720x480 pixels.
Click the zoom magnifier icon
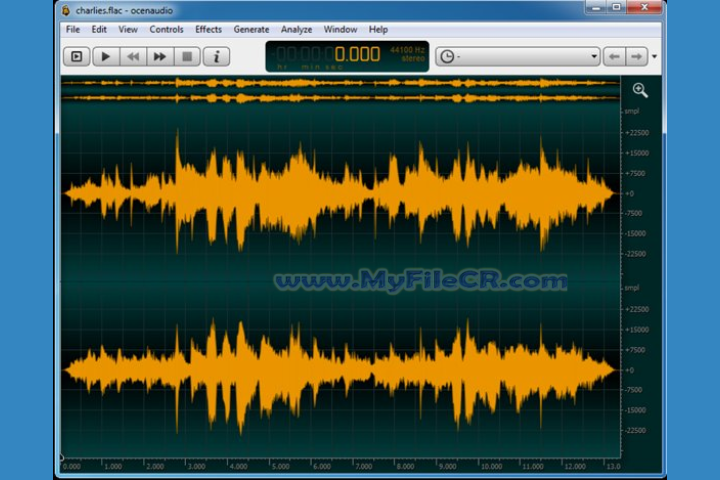[x=640, y=90]
